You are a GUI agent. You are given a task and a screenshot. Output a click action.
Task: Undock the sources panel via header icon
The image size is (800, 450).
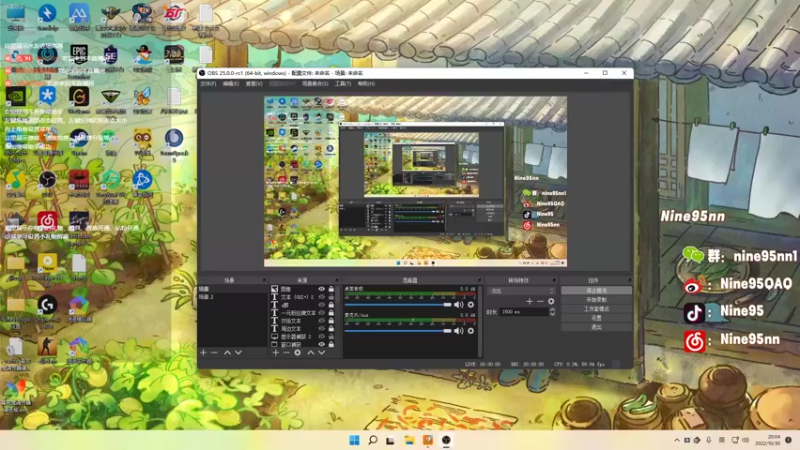click(337, 280)
